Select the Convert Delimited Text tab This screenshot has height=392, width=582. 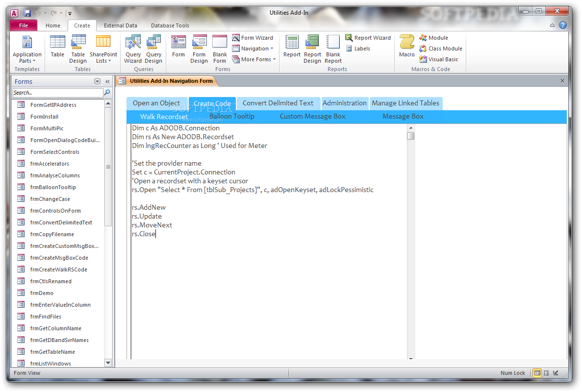(278, 103)
